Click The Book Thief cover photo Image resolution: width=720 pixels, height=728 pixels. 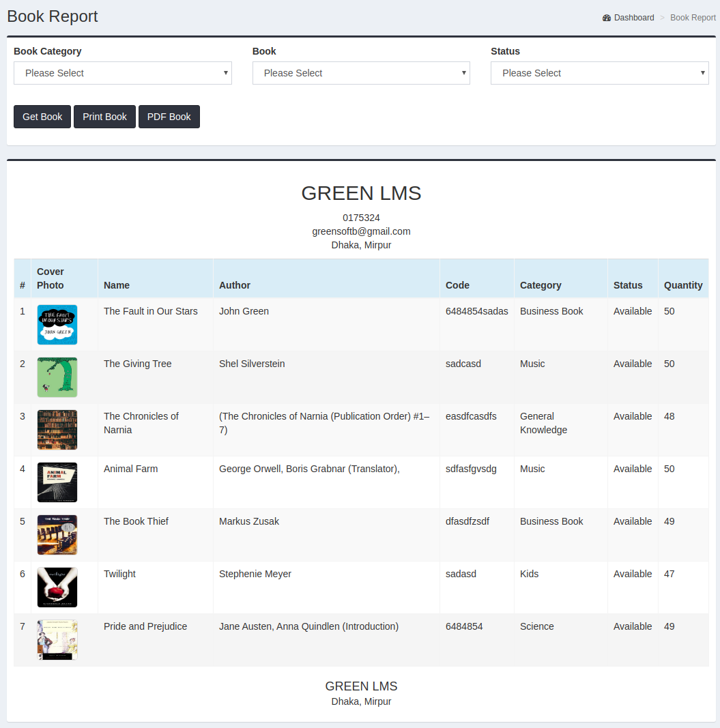57,534
